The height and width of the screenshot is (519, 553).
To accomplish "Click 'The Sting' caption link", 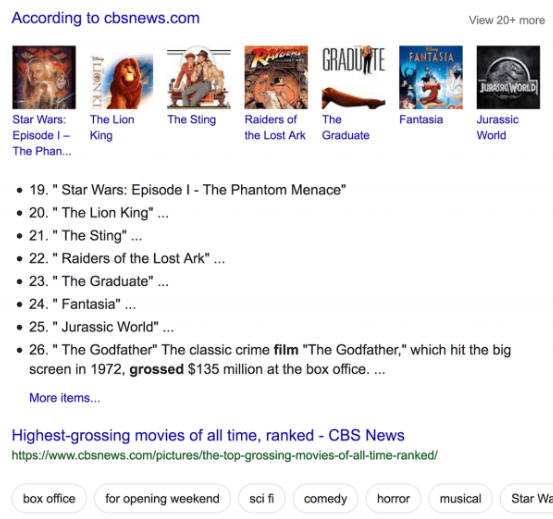I will (x=192, y=120).
